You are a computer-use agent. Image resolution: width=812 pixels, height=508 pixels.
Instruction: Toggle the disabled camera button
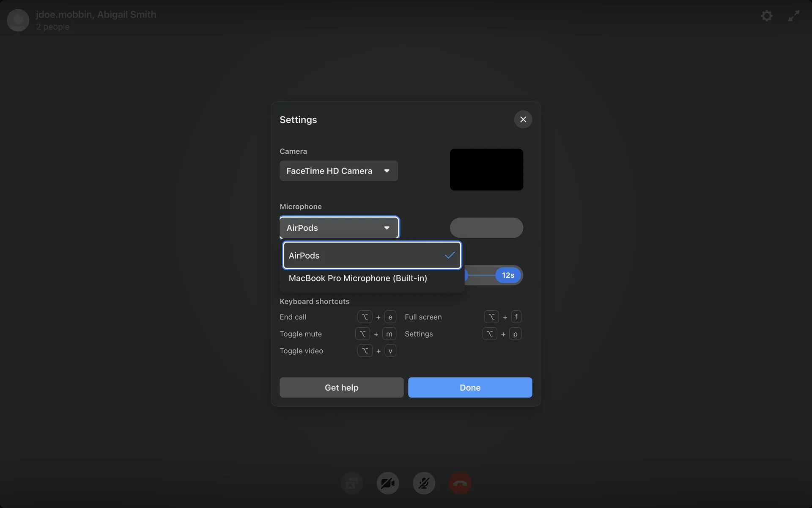pyautogui.click(x=388, y=483)
